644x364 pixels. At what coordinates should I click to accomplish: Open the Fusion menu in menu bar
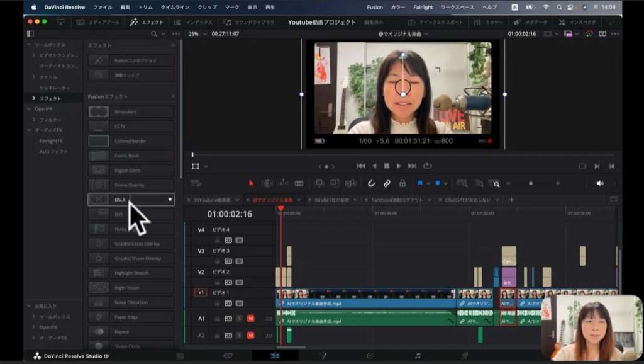coord(374,7)
